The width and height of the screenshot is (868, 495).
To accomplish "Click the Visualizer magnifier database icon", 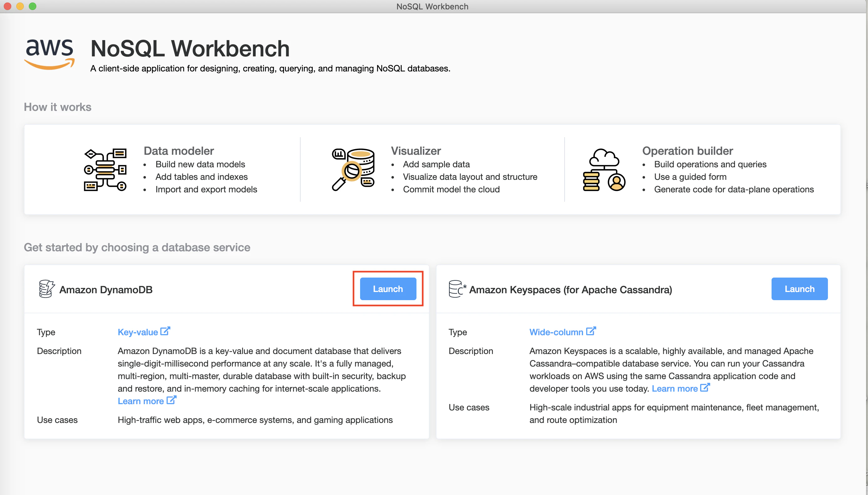I will (x=353, y=169).
